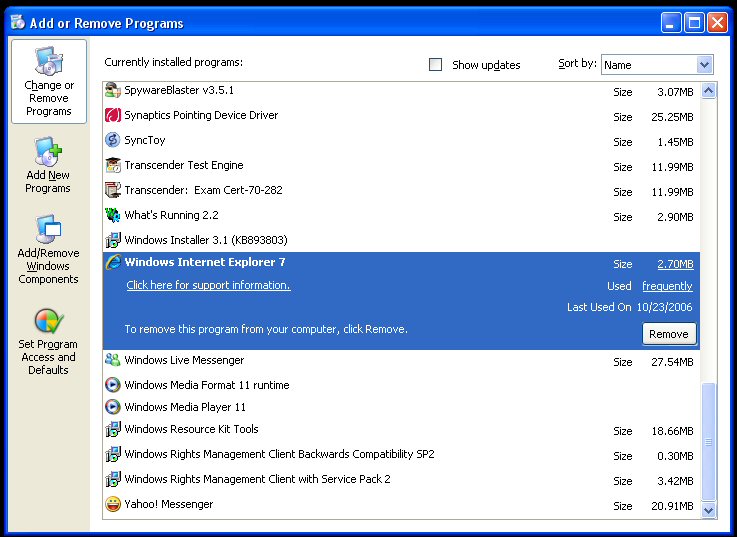Image resolution: width=737 pixels, height=537 pixels.
Task: Click the Rights Management Backwards Compatibility SP2 icon
Action: 113,454
